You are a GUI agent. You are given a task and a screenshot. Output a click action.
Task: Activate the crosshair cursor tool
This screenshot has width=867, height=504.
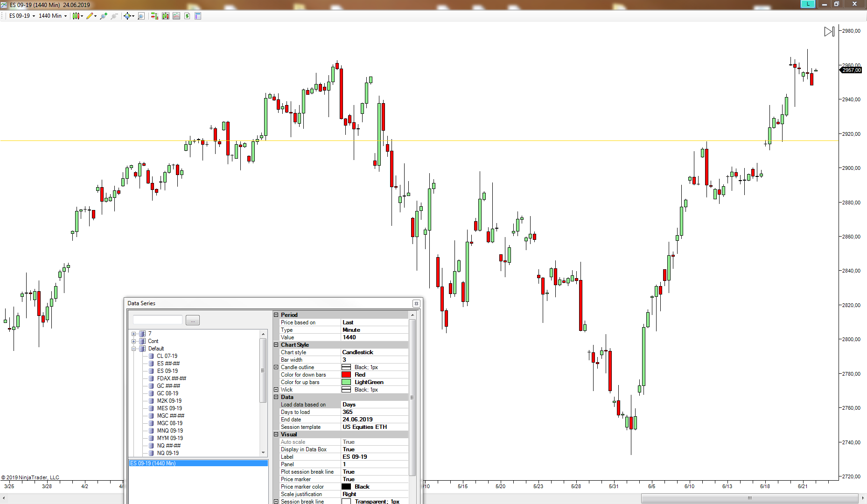pyautogui.click(x=127, y=16)
